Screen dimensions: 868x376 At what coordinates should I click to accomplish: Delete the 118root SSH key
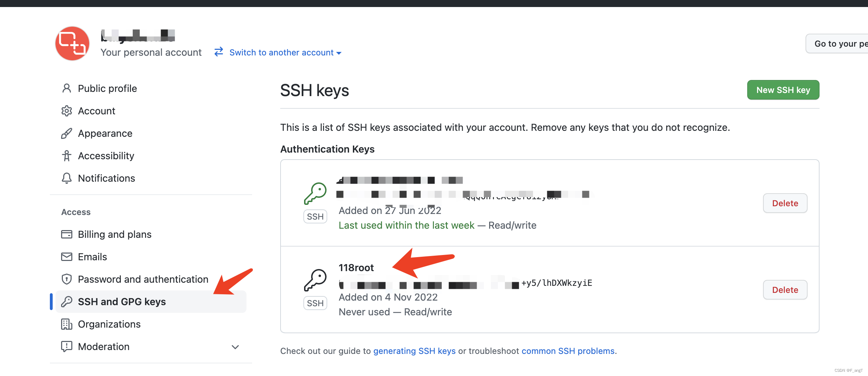[x=785, y=289]
